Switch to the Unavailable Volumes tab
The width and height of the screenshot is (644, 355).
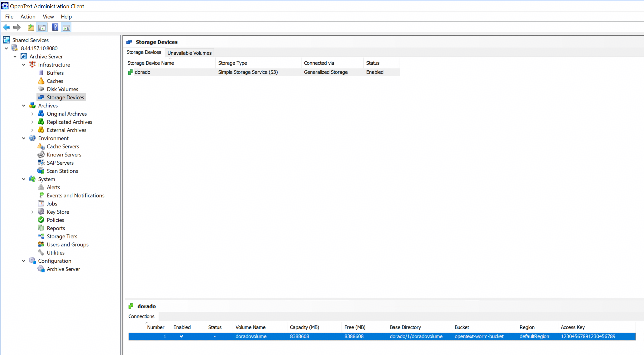pos(190,53)
